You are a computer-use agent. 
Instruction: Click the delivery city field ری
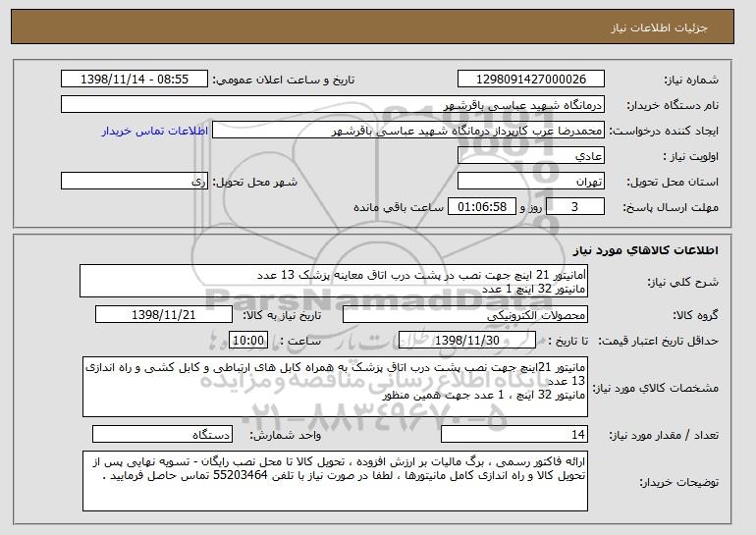coord(135,182)
